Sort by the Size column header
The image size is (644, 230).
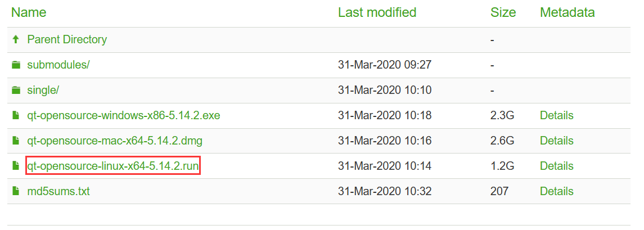[x=503, y=12]
